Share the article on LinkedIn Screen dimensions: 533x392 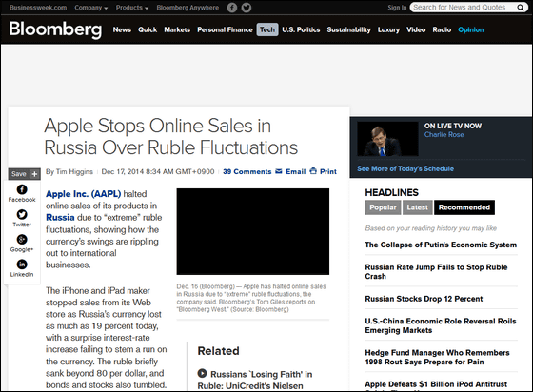[x=22, y=265]
